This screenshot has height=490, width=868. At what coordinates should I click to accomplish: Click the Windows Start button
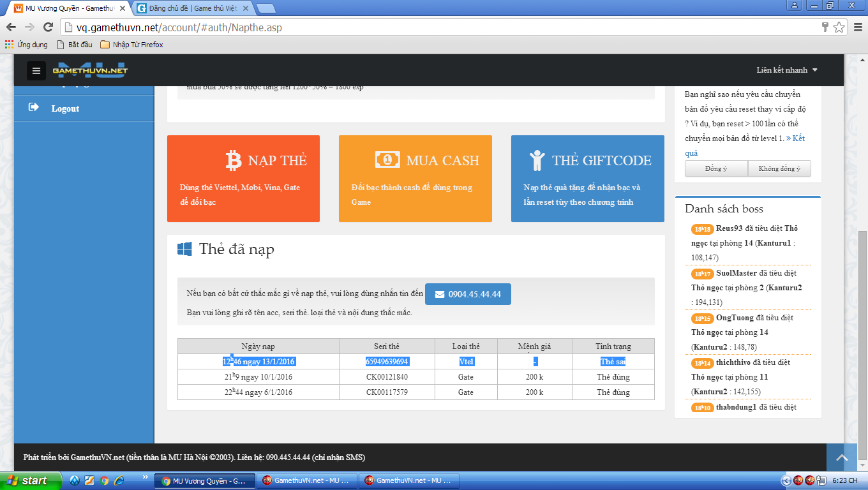coord(31,480)
